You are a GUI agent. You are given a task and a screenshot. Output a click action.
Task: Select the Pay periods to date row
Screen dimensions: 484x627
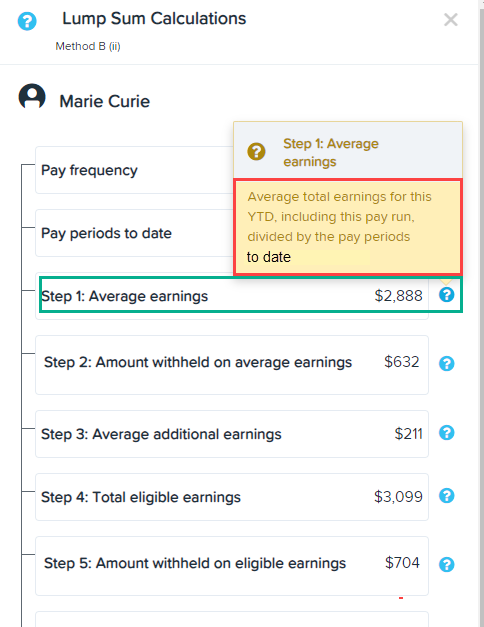pos(134,233)
